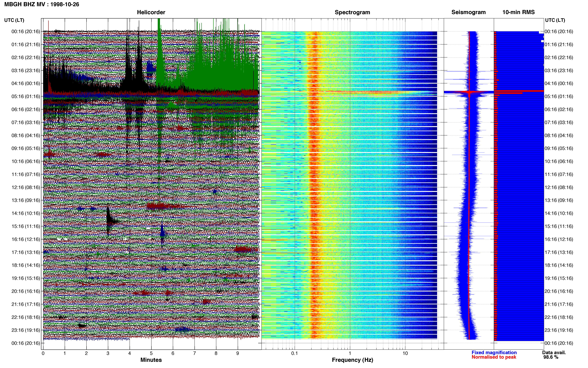Click left time label '10:16 (06:16)'
Screen dimensions: 588x368
pos(26,161)
